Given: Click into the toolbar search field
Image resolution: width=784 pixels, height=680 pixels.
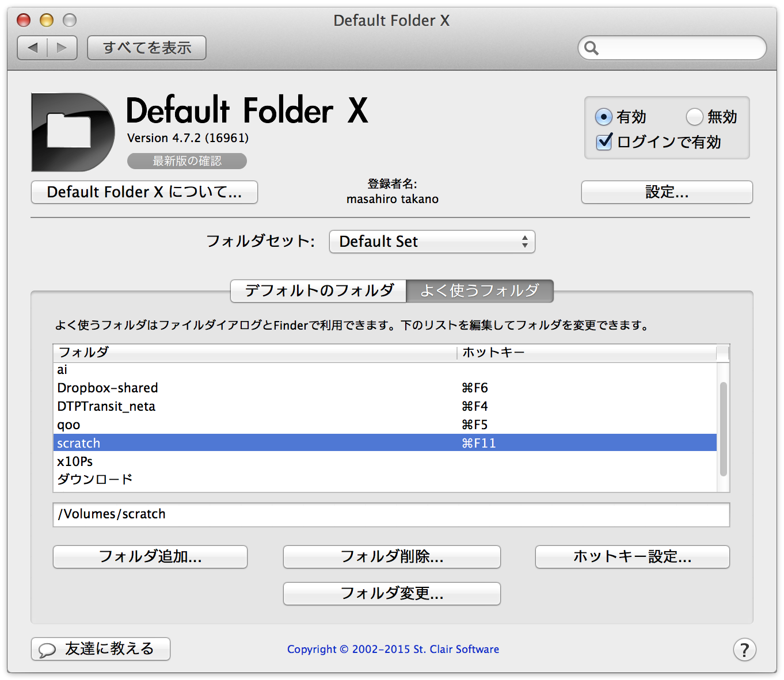Looking at the screenshot, I should click(x=672, y=48).
